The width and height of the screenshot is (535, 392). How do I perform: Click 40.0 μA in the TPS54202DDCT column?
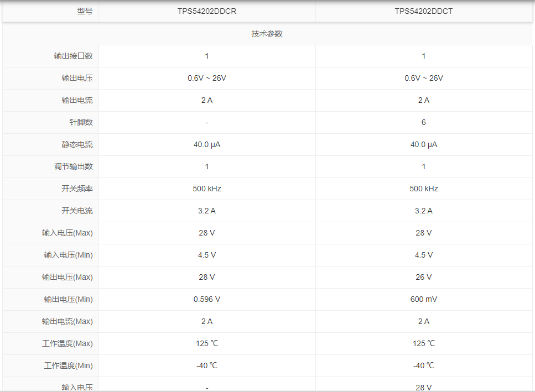423,144
